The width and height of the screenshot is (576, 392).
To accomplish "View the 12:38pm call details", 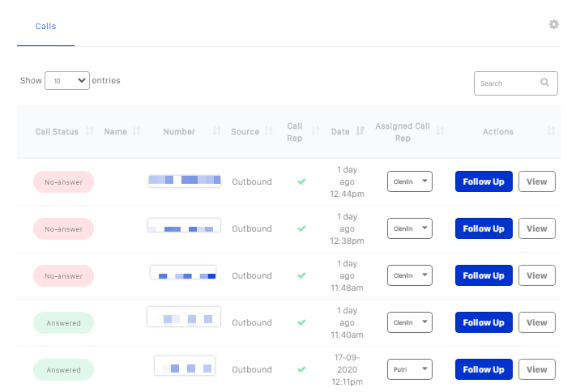I will [536, 228].
